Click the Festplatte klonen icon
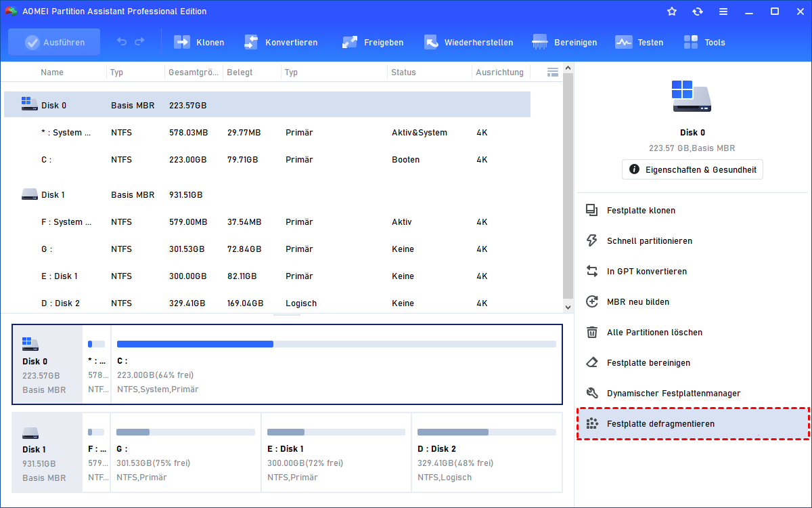 point(592,211)
